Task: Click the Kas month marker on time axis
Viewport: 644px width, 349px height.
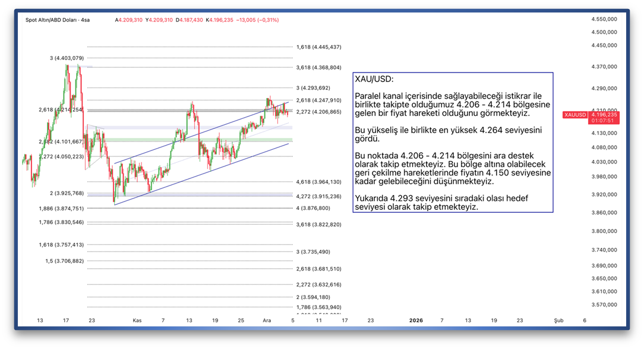Action: coord(137,320)
